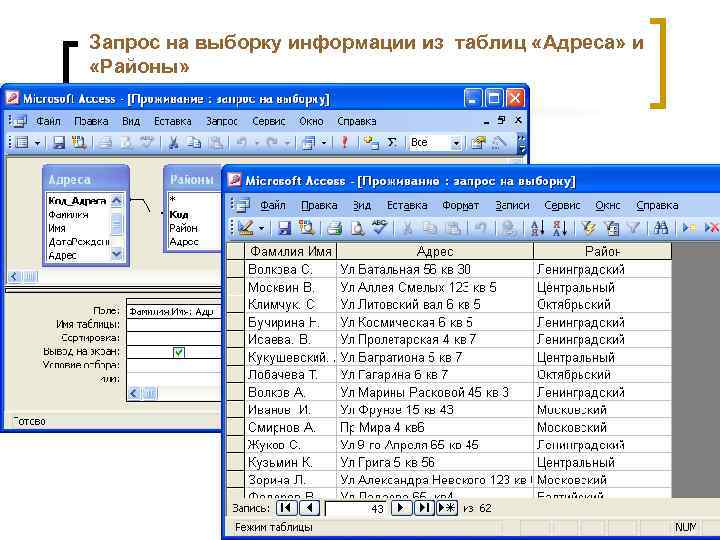Toggle Totals sigma icon in design toolbar
720x540 pixels.
pos(392,143)
